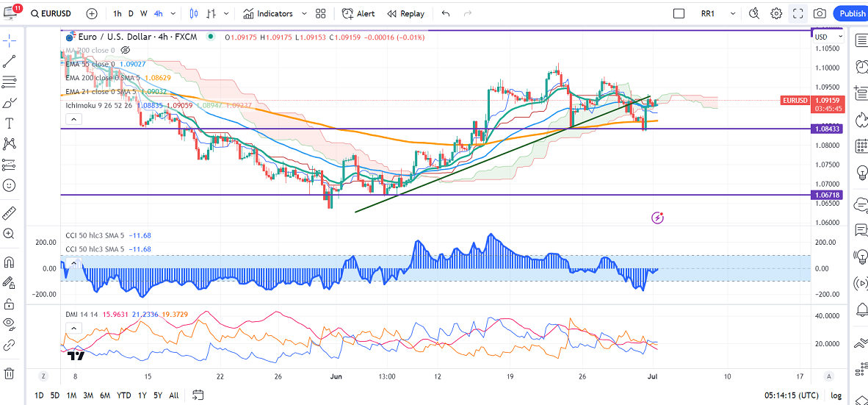Viewport: 868px width, 405px height.
Task: Open the USD currency dropdown
Action: pos(828,37)
